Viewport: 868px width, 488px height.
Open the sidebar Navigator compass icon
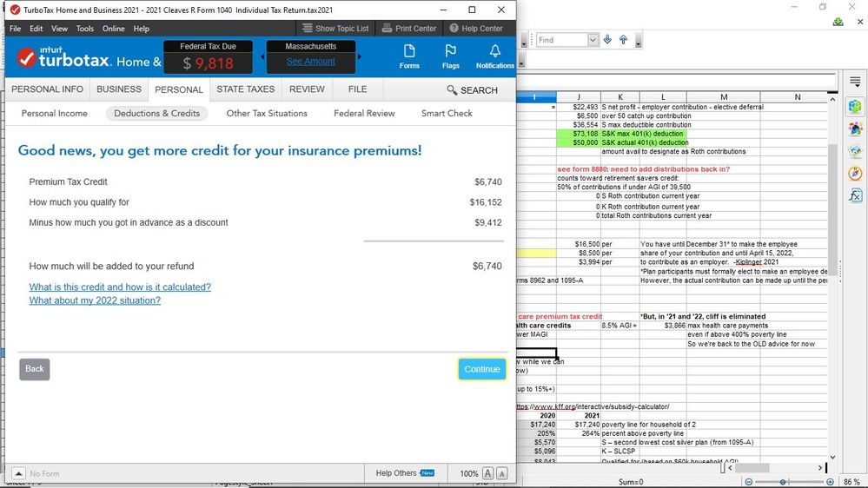point(855,173)
